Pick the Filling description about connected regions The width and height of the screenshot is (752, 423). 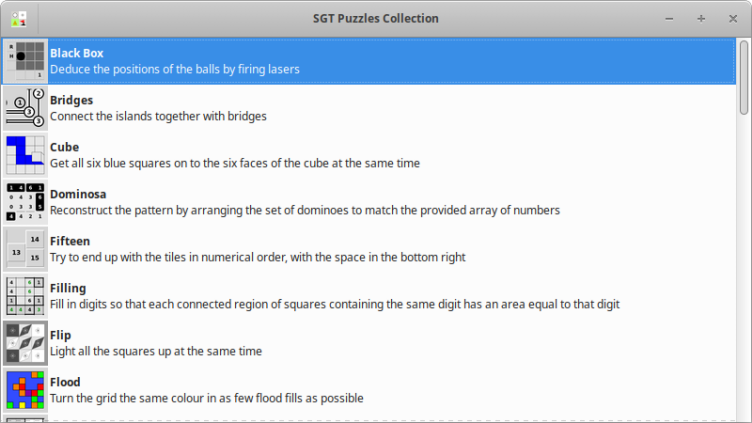pyautogui.click(x=336, y=304)
